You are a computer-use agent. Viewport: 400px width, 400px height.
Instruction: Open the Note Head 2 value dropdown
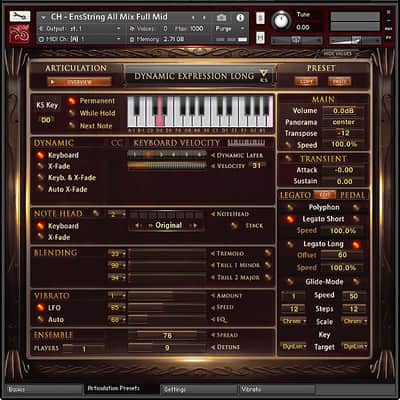point(117,214)
